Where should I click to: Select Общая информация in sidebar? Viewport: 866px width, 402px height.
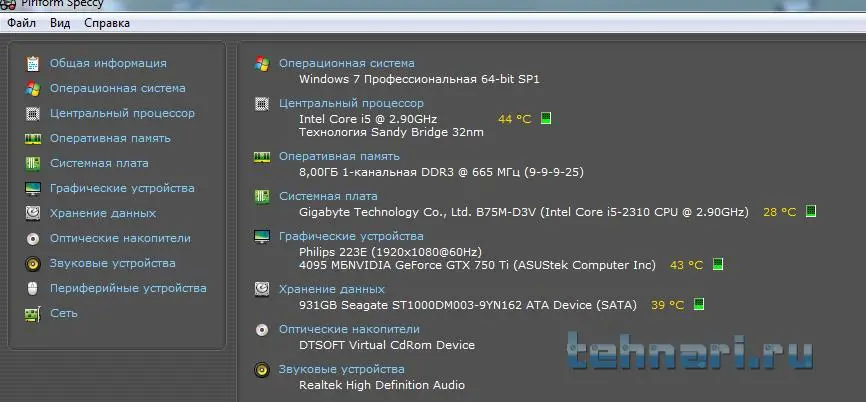[108, 63]
